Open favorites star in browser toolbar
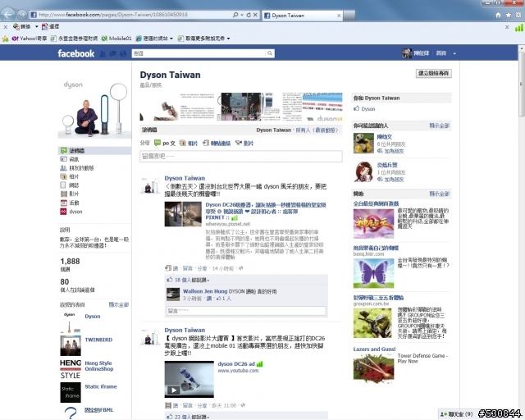525x420 pixels. tap(509, 15)
